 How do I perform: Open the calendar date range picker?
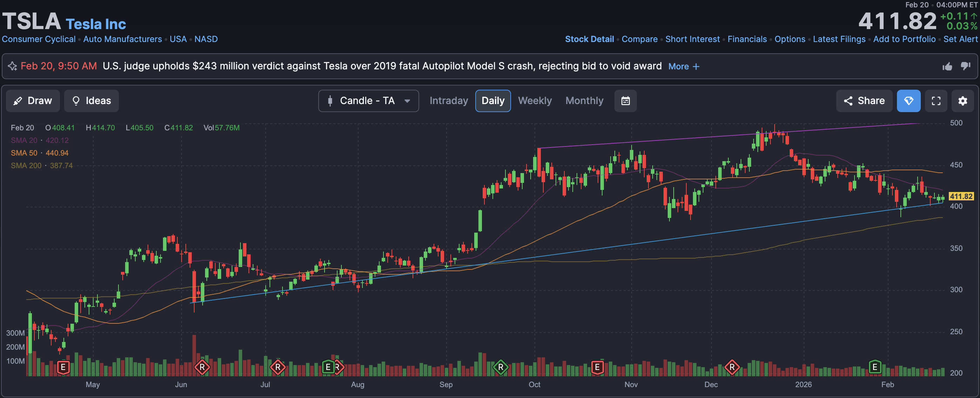click(x=625, y=101)
